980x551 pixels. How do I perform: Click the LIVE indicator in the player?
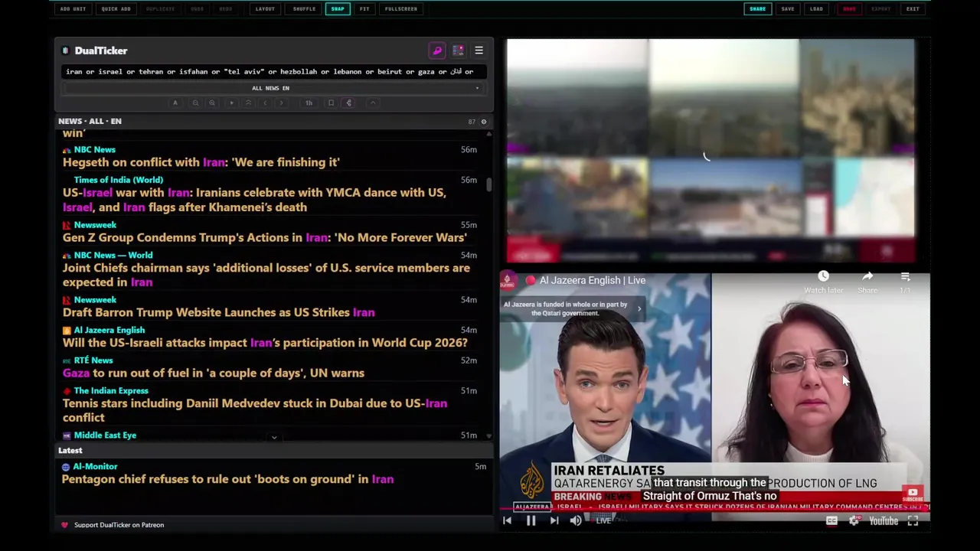point(603,520)
